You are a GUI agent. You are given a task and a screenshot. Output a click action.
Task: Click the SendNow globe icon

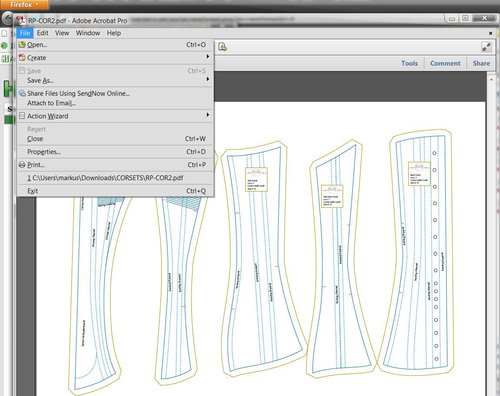click(22, 93)
